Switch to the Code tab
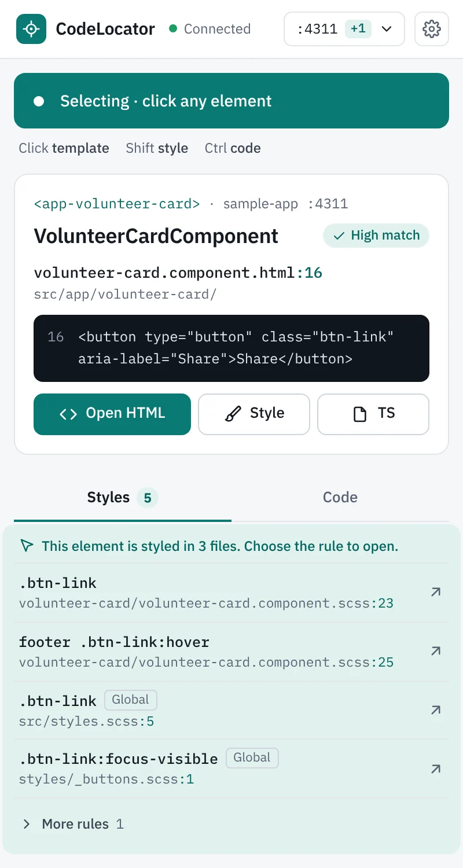This screenshot has width=463, height=868. tap(340, 498)
